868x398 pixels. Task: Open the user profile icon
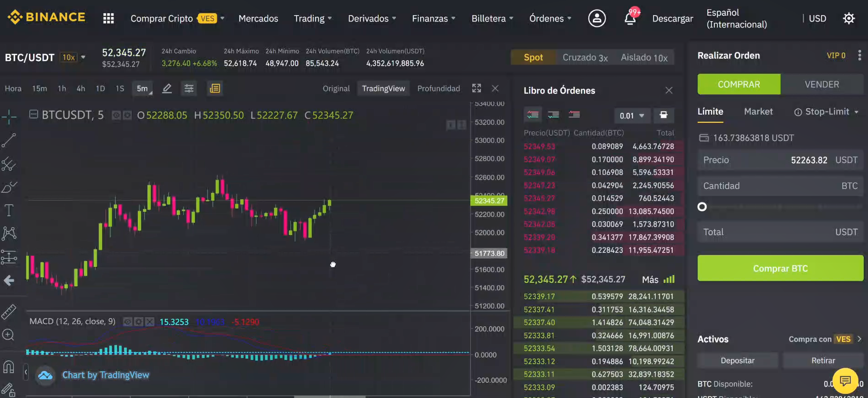click(597, 18)
